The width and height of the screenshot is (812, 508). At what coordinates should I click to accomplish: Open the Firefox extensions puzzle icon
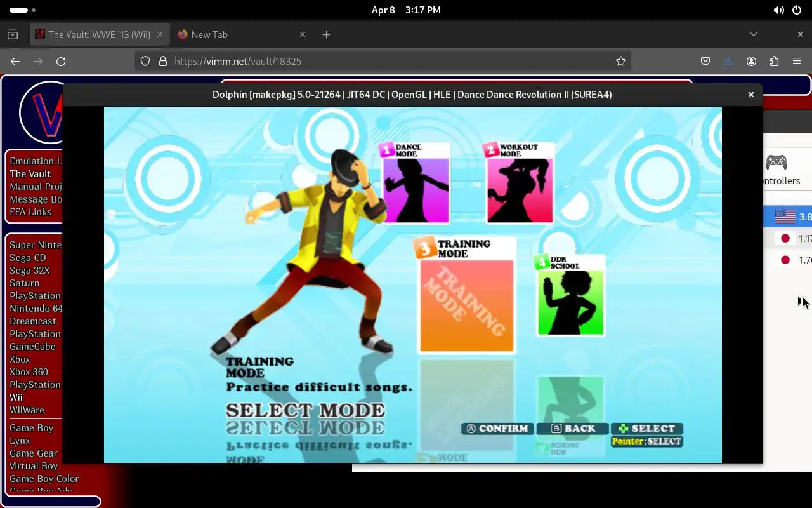(x=774, y=61)
